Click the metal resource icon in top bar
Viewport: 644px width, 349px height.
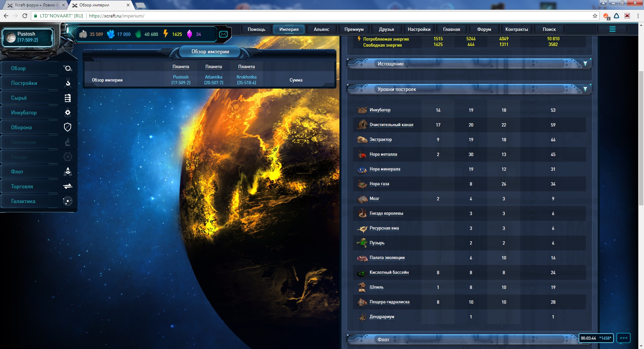point(83,34)
